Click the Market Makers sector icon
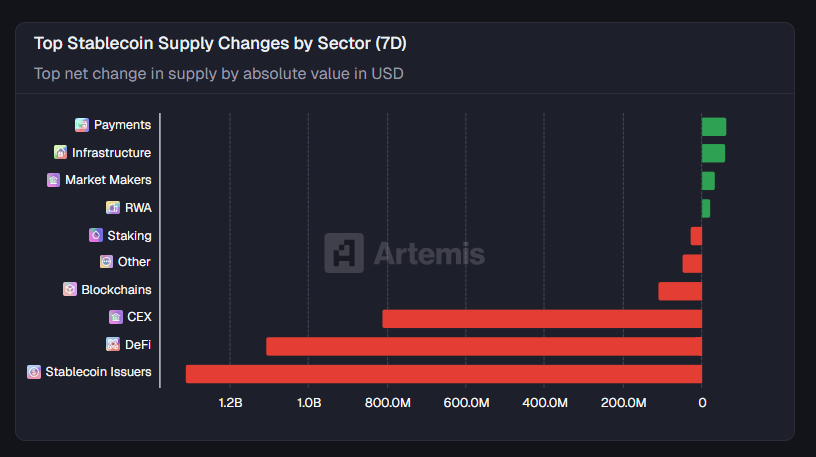The height and width of the screenshot is (457, 816). pyautogui.click(x=53, y=180)
